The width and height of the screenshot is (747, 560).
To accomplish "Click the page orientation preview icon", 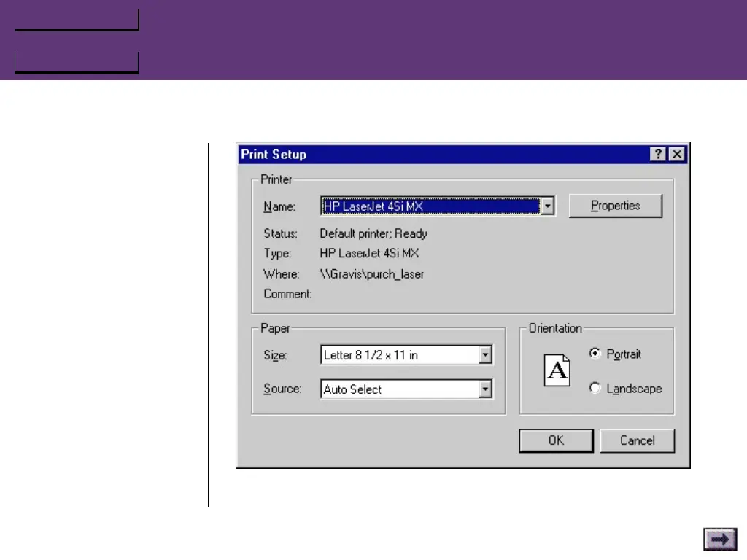I will point(557,370).
